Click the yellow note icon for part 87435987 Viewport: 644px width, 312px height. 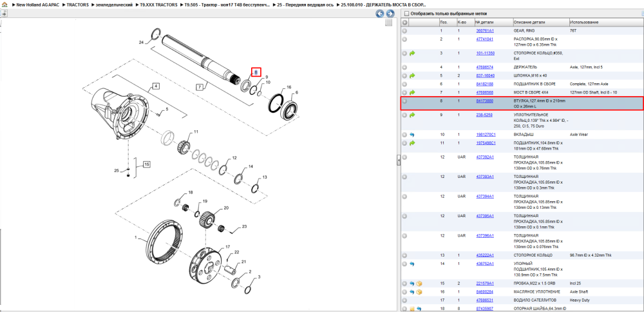pos(412,308)
